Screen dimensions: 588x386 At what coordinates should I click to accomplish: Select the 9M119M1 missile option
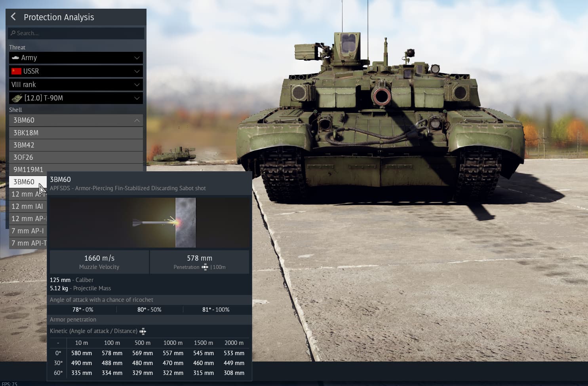pyautogui.click(x=76, y=169)
